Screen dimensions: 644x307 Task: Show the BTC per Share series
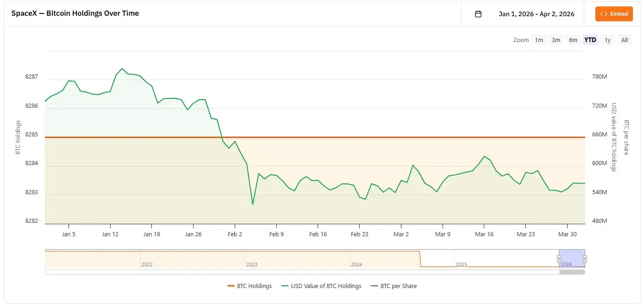pyautogui.click(x=398, y=286)
